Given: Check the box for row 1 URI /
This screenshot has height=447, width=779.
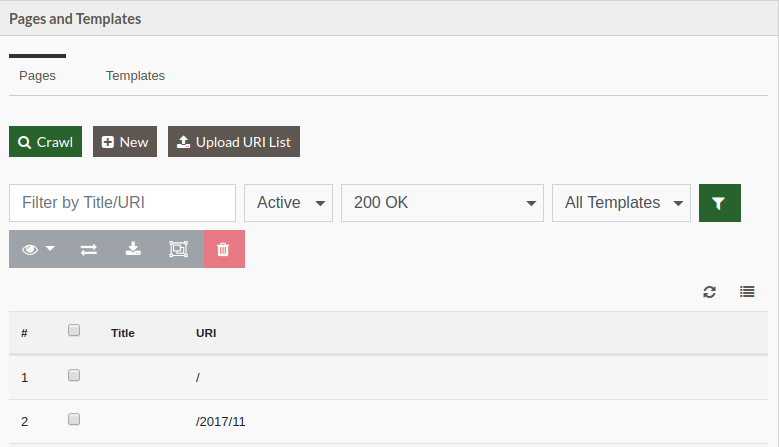Looking at the screenshot, I should pos(74,375).
